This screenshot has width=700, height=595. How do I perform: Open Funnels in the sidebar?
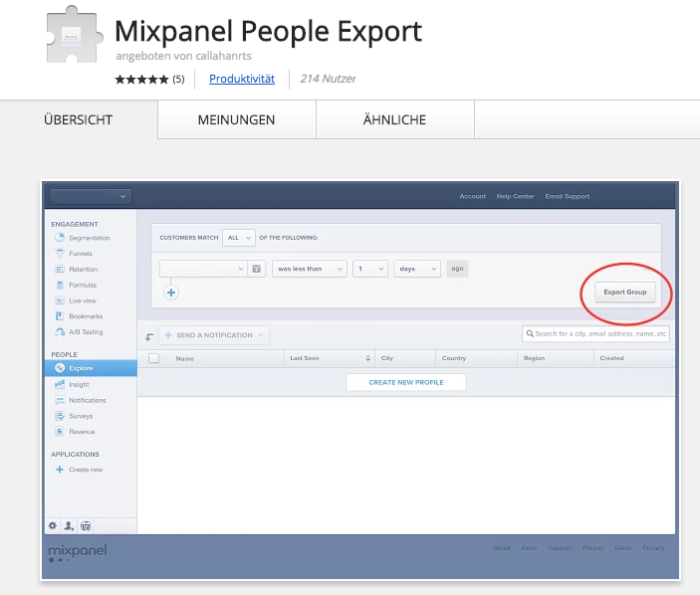coord(81,254)
